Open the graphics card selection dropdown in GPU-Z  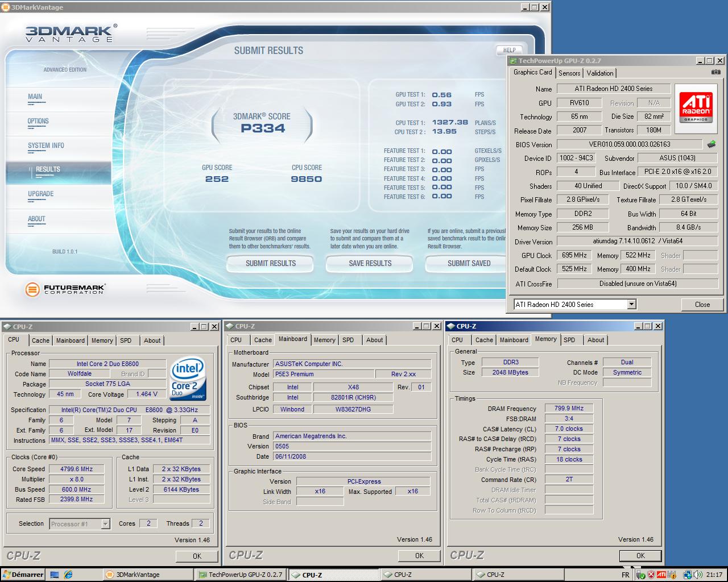pos(631,304)
